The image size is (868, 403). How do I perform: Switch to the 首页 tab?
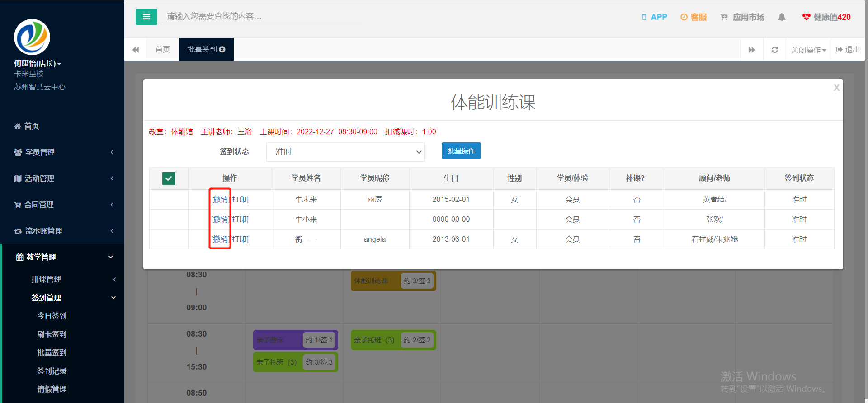coord(163,49)
